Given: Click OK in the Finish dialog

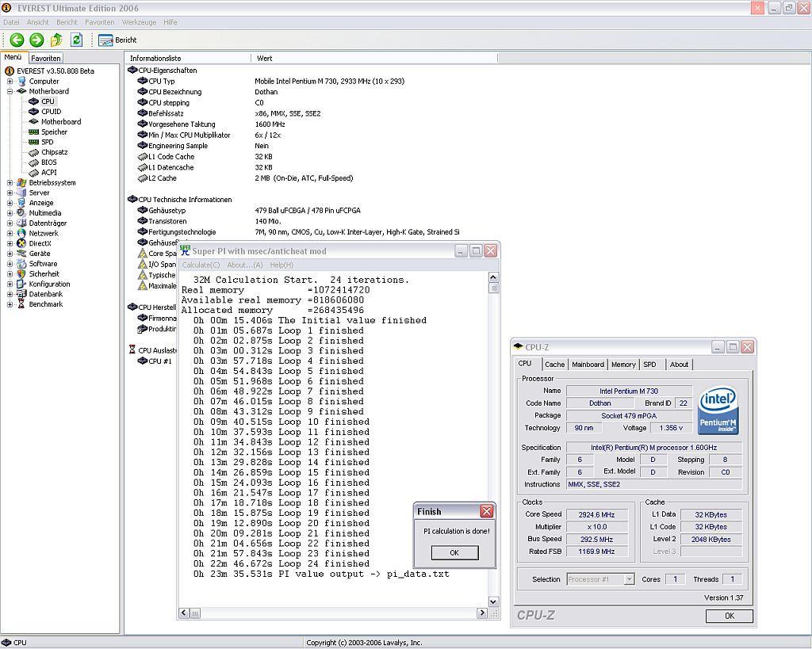Looking at the screenshot, I should click(454, 553).
